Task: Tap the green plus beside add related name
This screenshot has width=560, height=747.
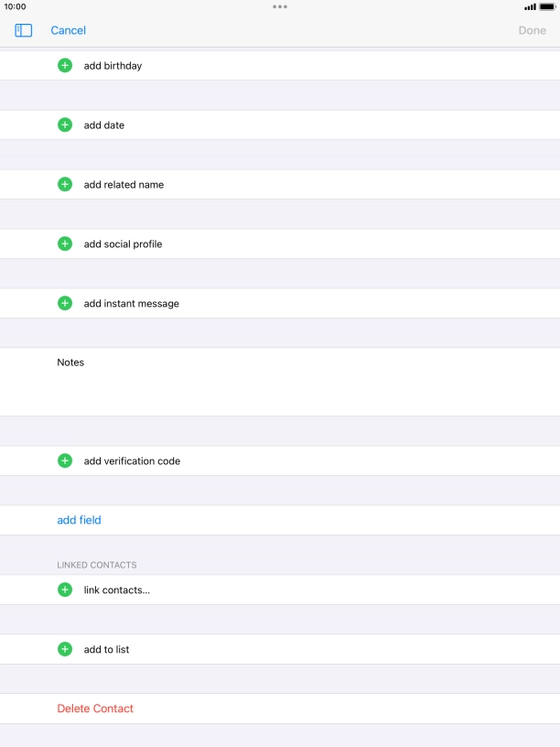Action: pos(65,185)
